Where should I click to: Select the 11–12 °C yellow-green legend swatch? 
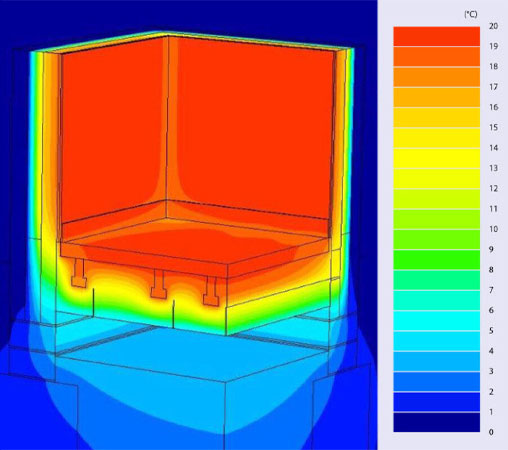(x=436, y=199)
